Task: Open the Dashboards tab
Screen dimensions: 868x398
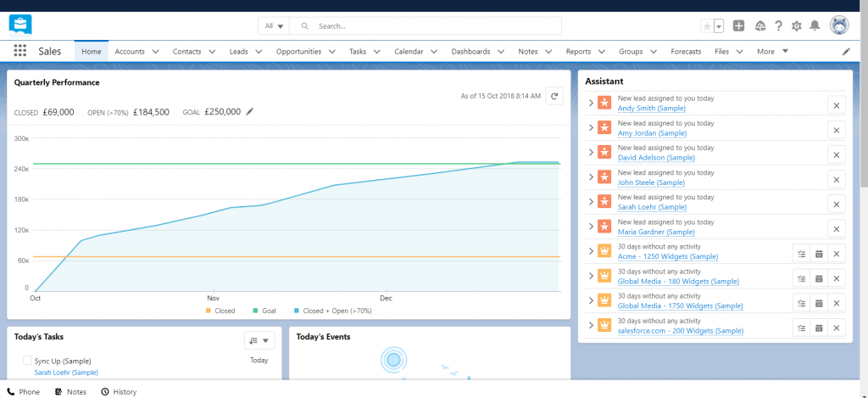Action: [470, 52]
